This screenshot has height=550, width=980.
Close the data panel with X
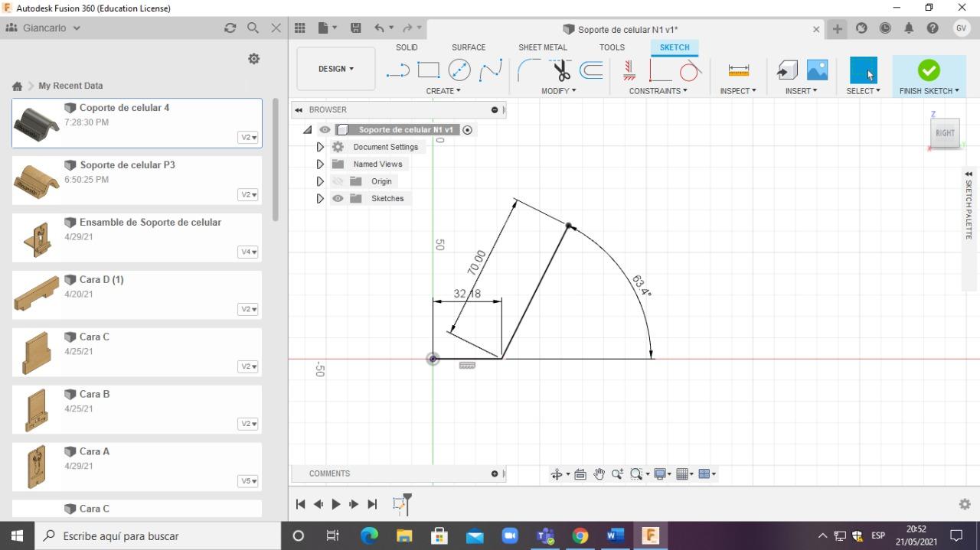point(276,28)
